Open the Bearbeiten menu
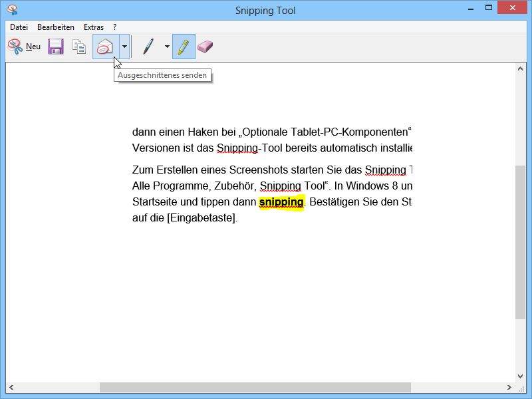 click(x=56, y=27)
